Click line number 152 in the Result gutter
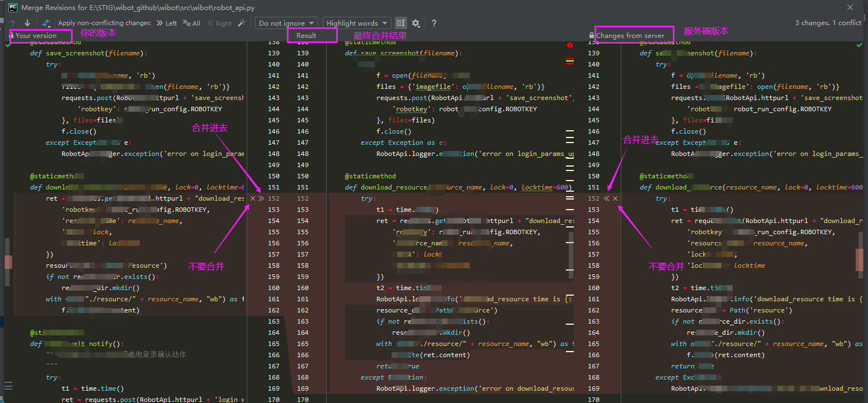The width and height of the screenshot is (868, 403). [303, 198]
